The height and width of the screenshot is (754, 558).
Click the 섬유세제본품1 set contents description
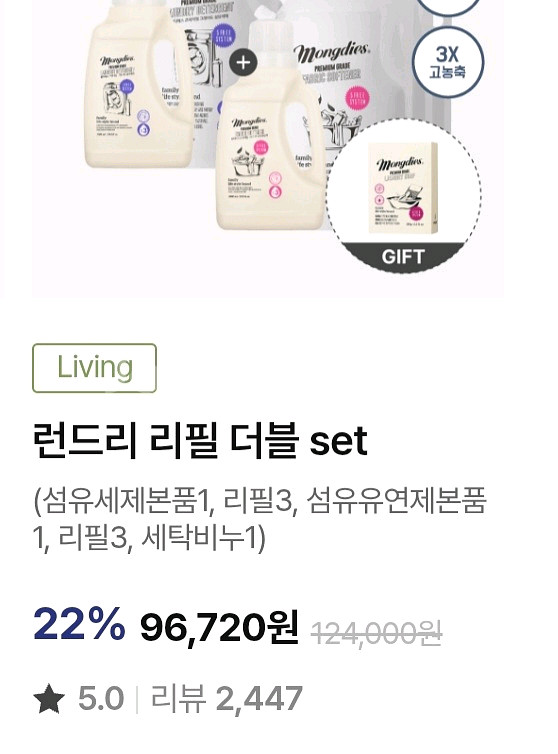coord(260,518)
